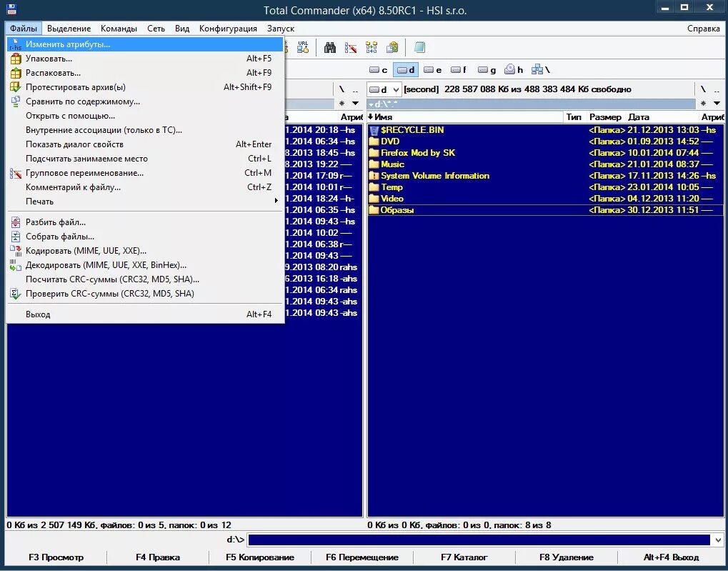This screenshot has width=728, height=571.
Task: Click the icon beside Собрать файлы
Action: [x=16, y=237]
